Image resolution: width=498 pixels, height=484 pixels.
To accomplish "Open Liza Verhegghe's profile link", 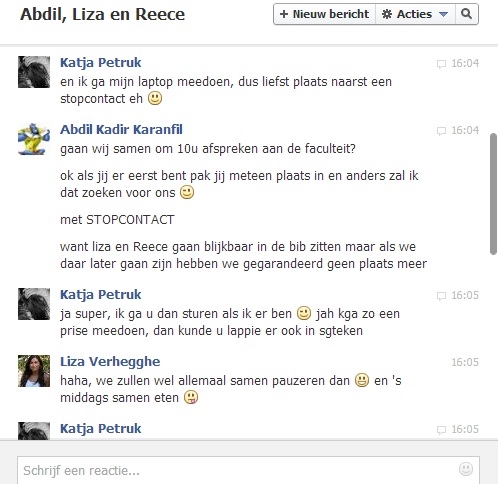I will [x=110, y=362].
